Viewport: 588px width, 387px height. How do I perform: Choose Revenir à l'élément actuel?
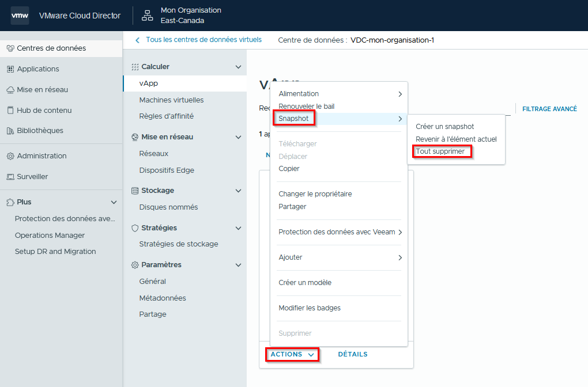(x=456, y=139)
